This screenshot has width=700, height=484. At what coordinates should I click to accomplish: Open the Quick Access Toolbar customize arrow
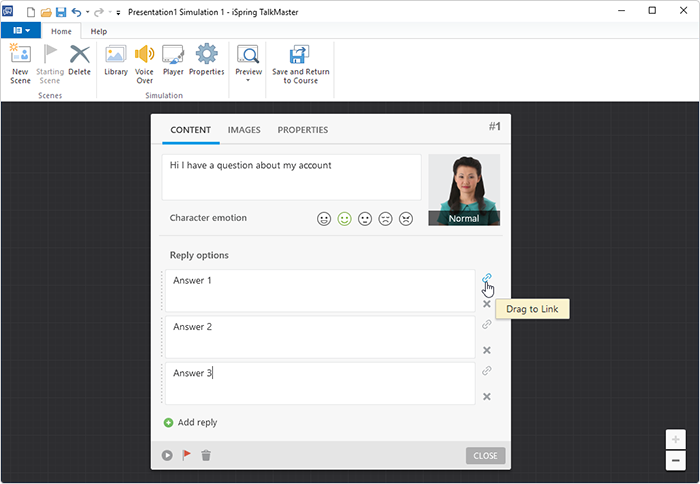tap(118, 13)
